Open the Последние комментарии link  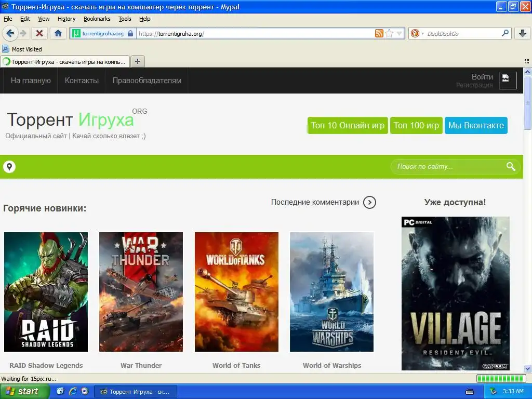click(315, 202)
